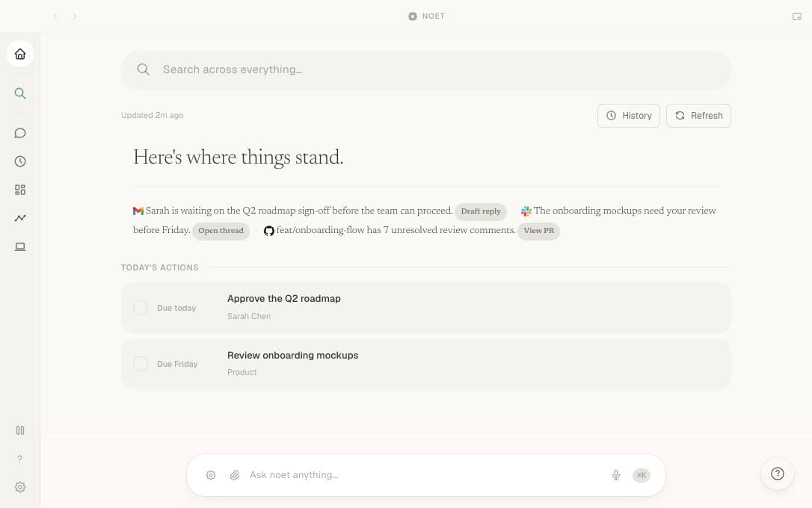The height and width of the screenshot is (508, 812).
Task: Click the Here's where things stand heading
Action: 239,158
